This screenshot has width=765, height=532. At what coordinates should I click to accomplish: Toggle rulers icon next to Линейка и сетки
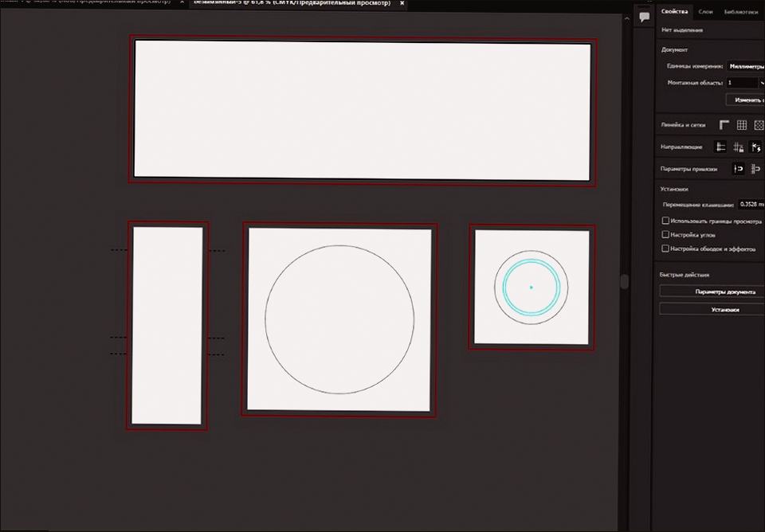point(724,125)
